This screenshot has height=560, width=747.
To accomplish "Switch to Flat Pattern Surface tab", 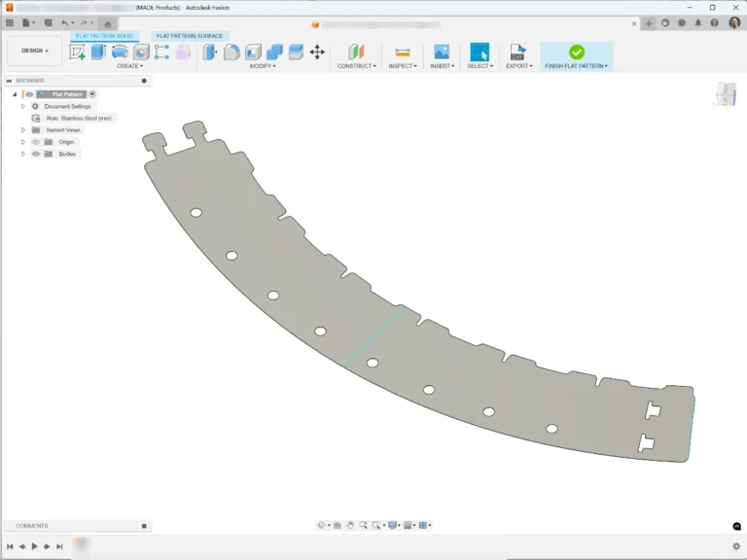I will coord(190,36).
